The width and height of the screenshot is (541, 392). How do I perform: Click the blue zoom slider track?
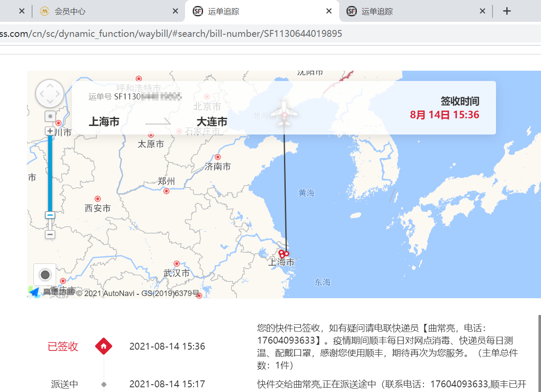50,173
